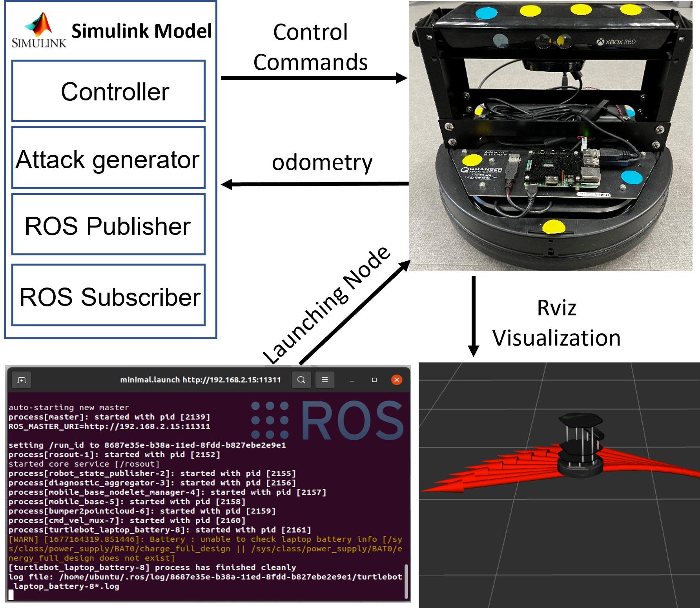Click the Controller block in the Simulink model
This screenshot has height=608, width=700.
click(x=109, y=91)
